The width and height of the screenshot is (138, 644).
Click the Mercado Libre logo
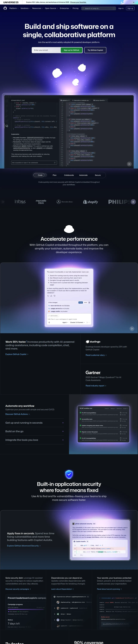coord(41,202)
